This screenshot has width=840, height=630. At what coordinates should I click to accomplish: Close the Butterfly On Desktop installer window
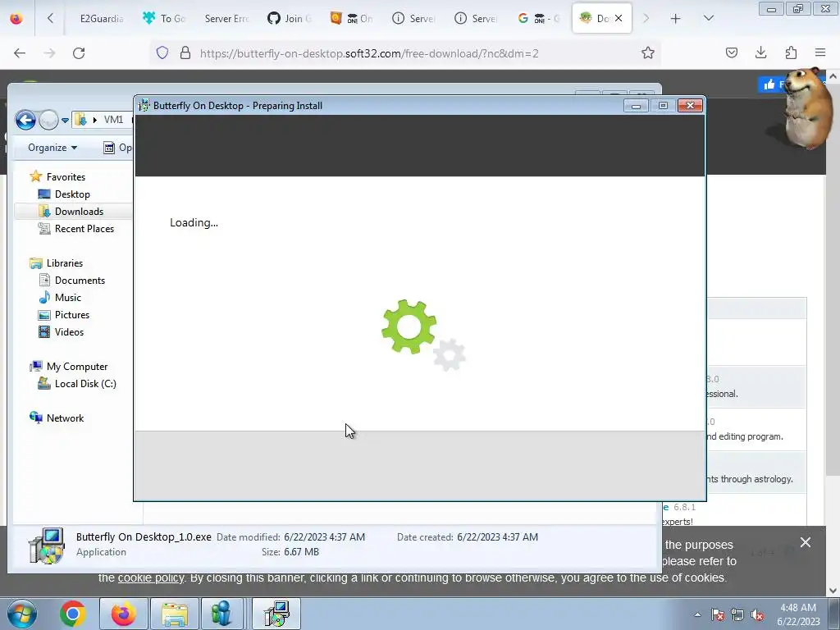pyautogui.click(x=690, y=106)
